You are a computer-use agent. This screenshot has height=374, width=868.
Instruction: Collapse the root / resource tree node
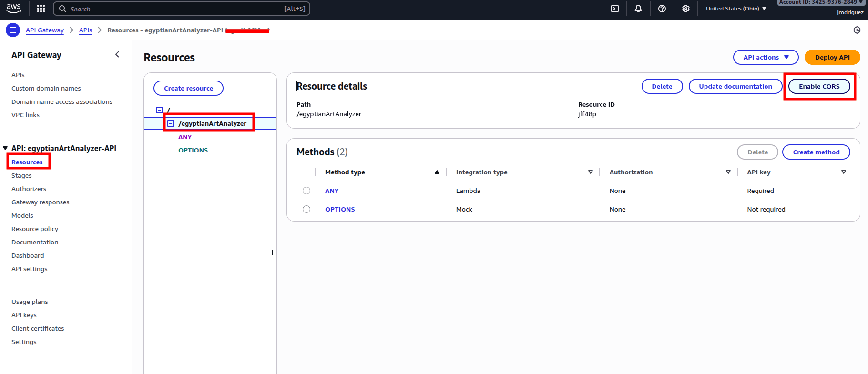(159, 110)
